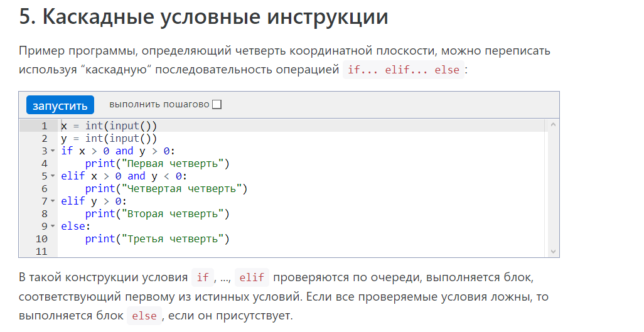This screenshot has height=332, width=644.
Task: Click the 'elif x > 0 and y < 0:' line
Action: (x=124, y=176)
